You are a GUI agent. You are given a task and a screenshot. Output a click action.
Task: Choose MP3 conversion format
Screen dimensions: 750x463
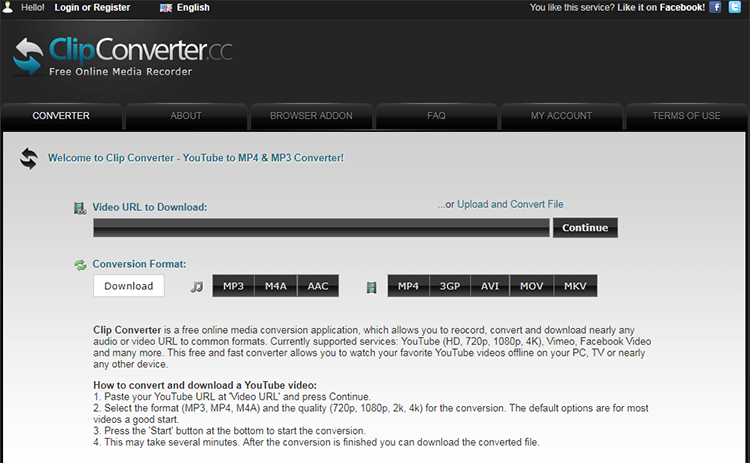(233, 286)
